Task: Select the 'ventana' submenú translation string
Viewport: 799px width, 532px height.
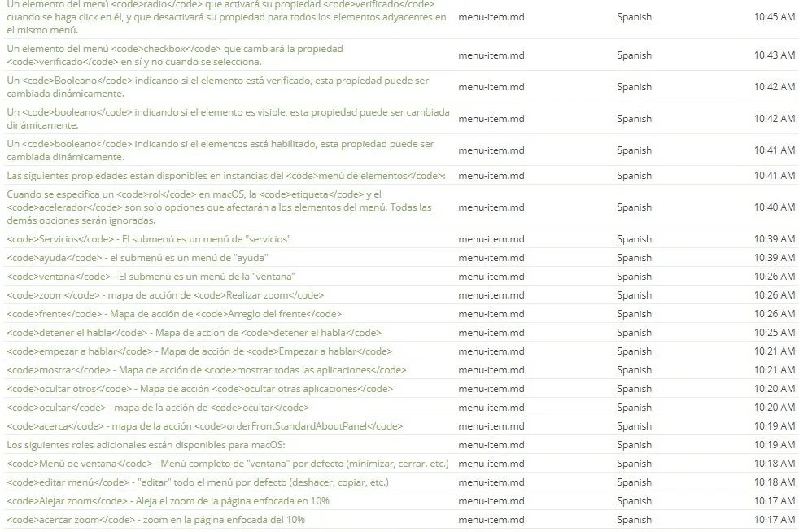Action: [151, 277]
